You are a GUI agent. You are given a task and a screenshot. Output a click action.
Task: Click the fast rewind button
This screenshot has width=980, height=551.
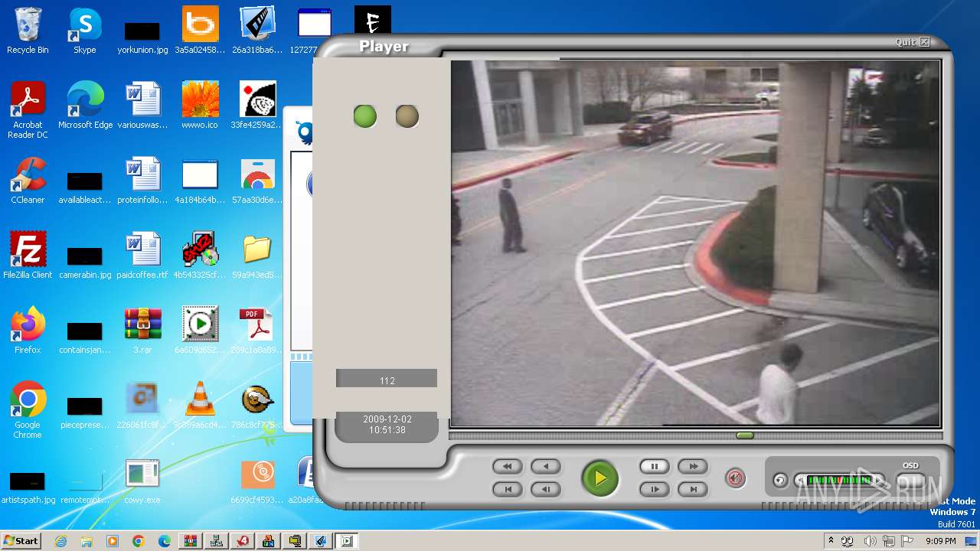pyautogui.click(x=508, y=466)
